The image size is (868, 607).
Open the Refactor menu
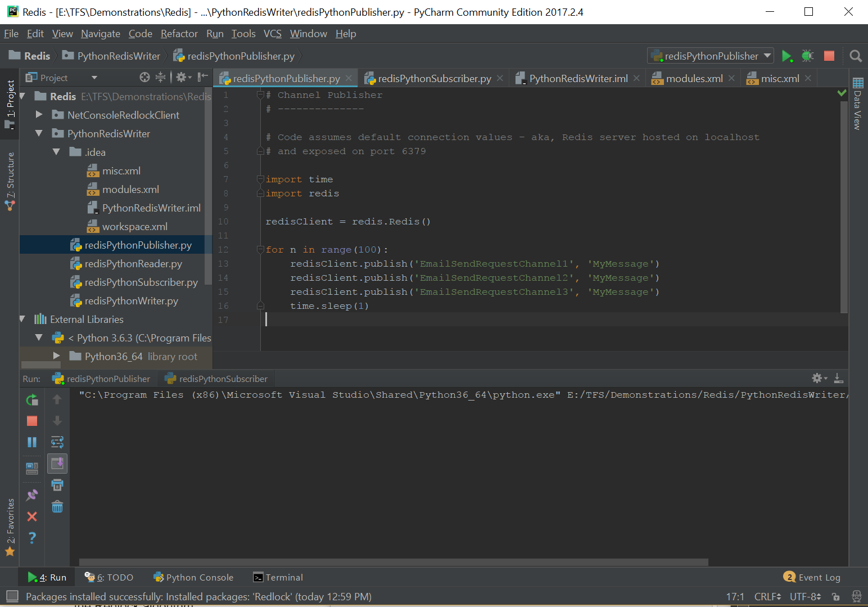179,34
